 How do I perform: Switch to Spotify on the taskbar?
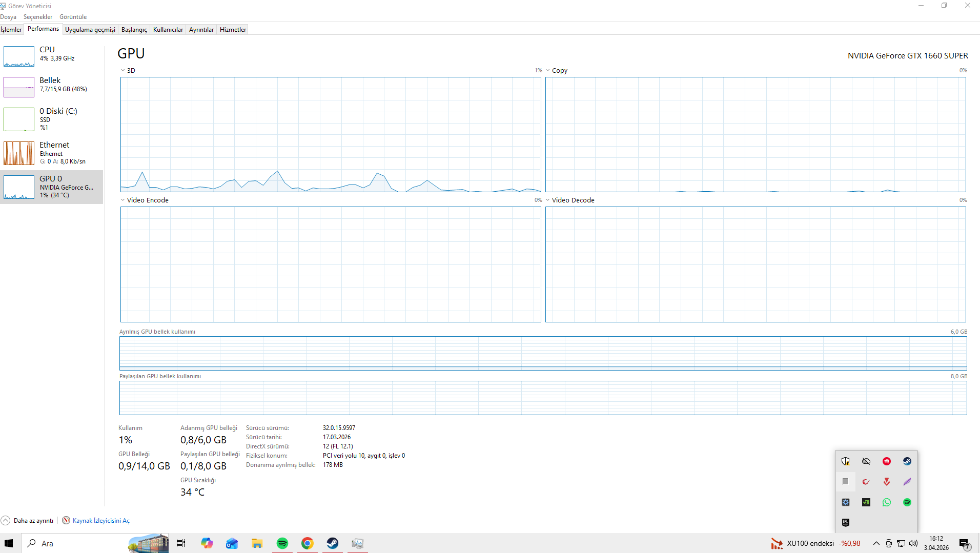pyautogui.click(x=282, y=543)
